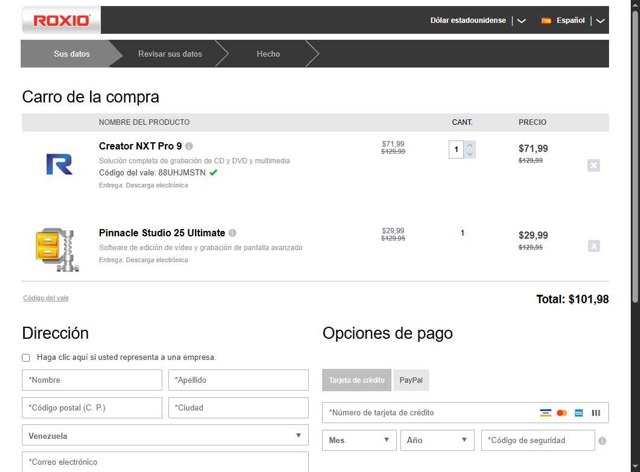Viewport: 640px width, 472px height.
Task: Select the PayPal payment tab
Action: click(411, 380)
